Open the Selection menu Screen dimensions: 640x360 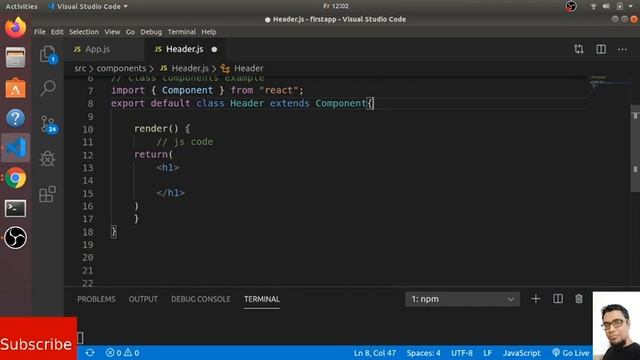(x=84, y=32)
